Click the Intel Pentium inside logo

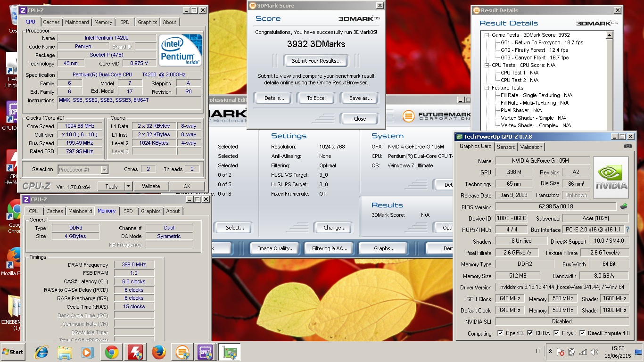(181, 49)
